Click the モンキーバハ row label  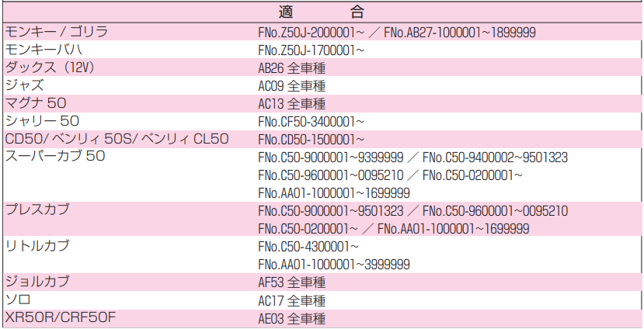click(x=47, y=50)
